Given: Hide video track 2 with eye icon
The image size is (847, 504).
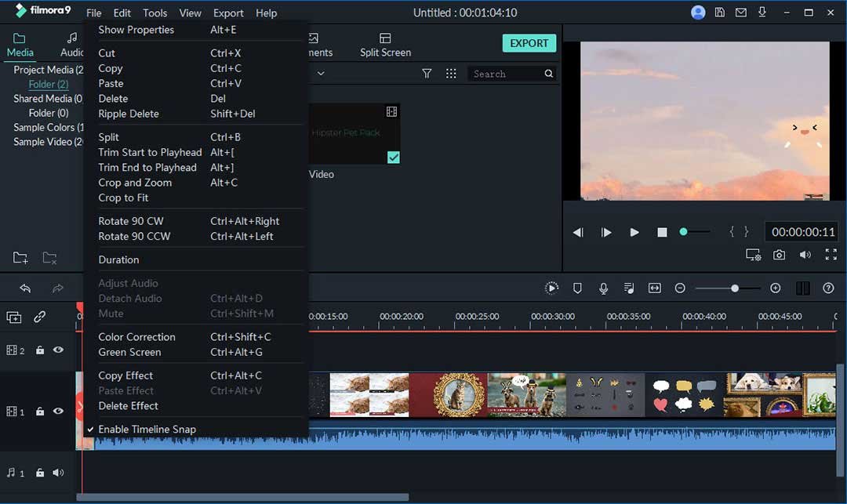Looking at the screenshot, I should 58,350.
